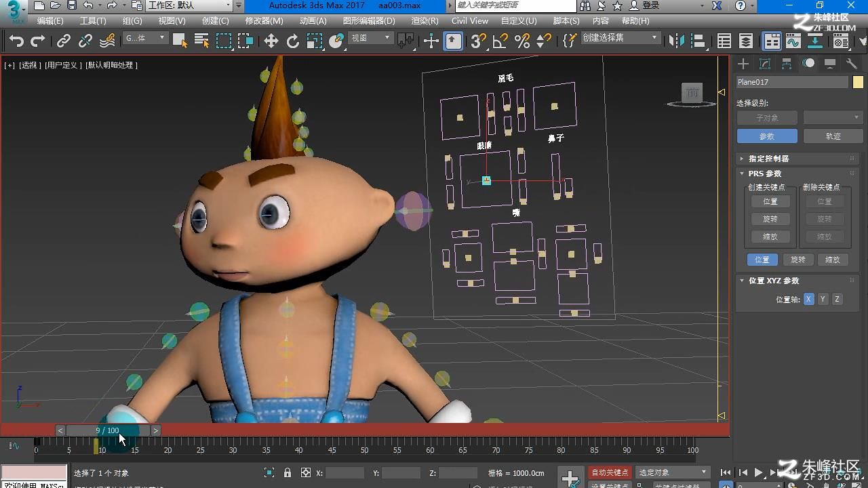Click the Use Pivot Point Center icon
The image size is (868, 488).
click(406, 41)
